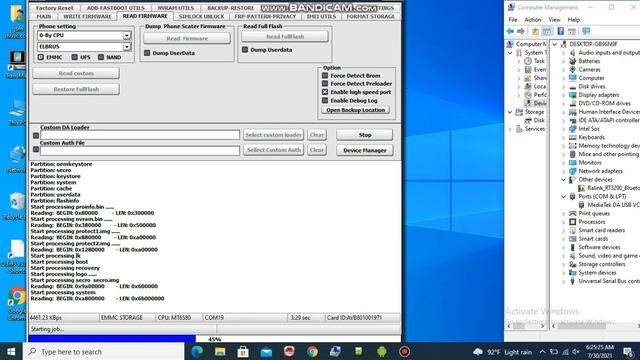
Task: Select the Disk drives device icon
Action: 573,87
